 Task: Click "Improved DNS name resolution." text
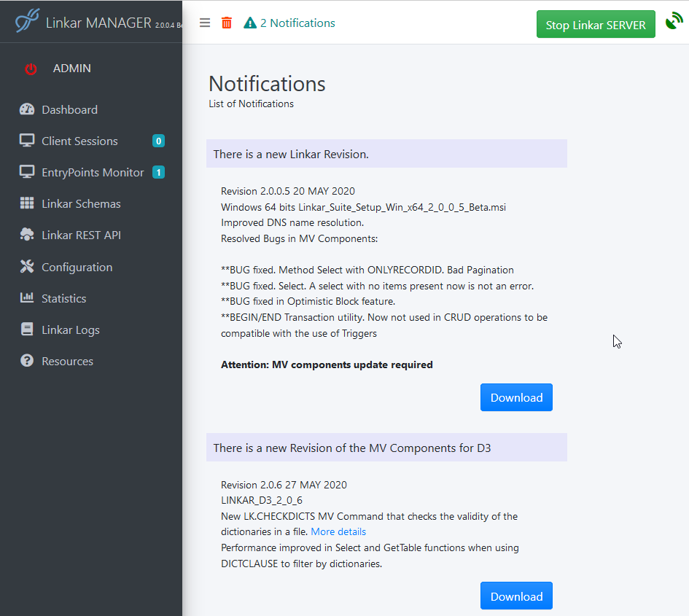pyautogui.click(x=292, y=223)
